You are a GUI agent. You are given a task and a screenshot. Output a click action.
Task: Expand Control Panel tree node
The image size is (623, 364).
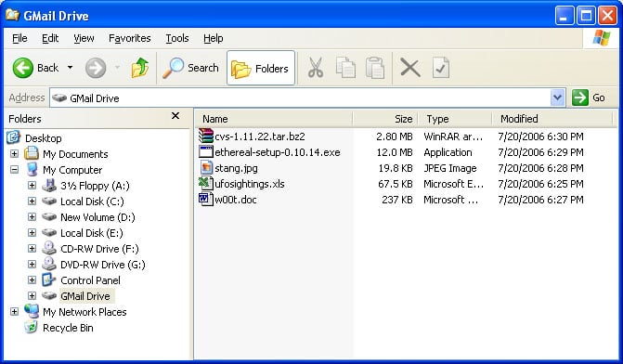point(32,280)
